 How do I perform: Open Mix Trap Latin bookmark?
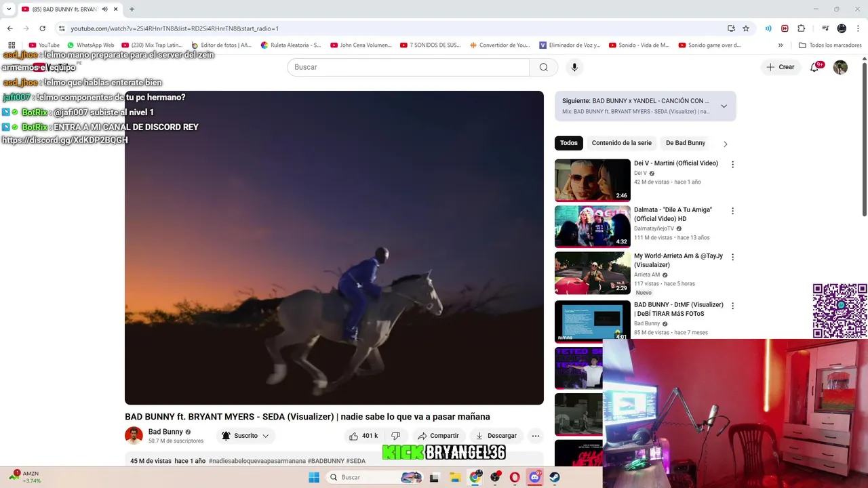[x=153, y=45]
